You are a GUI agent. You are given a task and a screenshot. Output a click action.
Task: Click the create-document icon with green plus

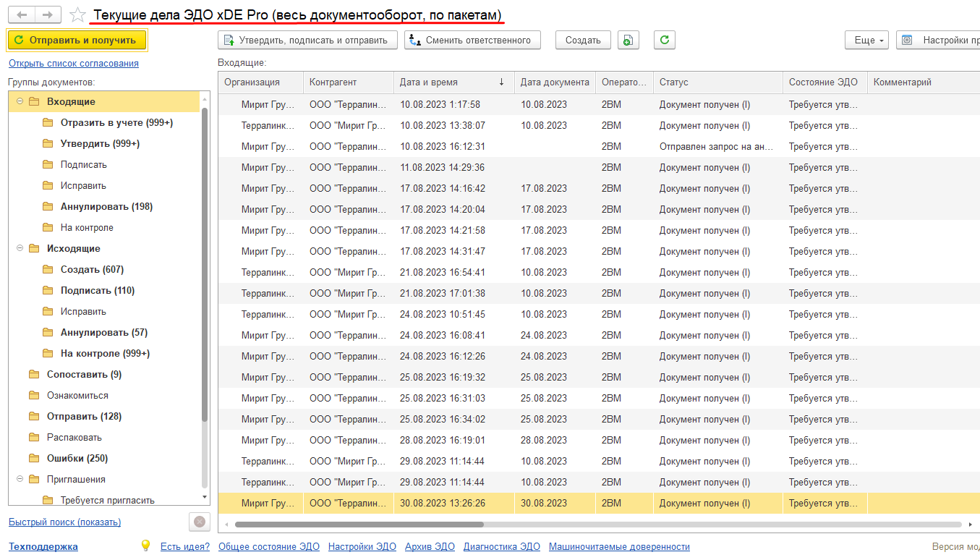[x=629, y=41]
